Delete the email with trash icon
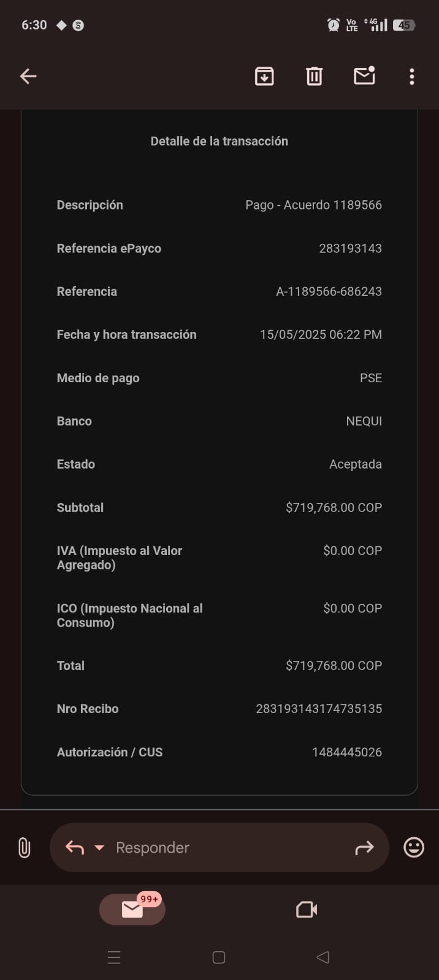The width and height of the screenshot is (439, 980). click(314, 77)
